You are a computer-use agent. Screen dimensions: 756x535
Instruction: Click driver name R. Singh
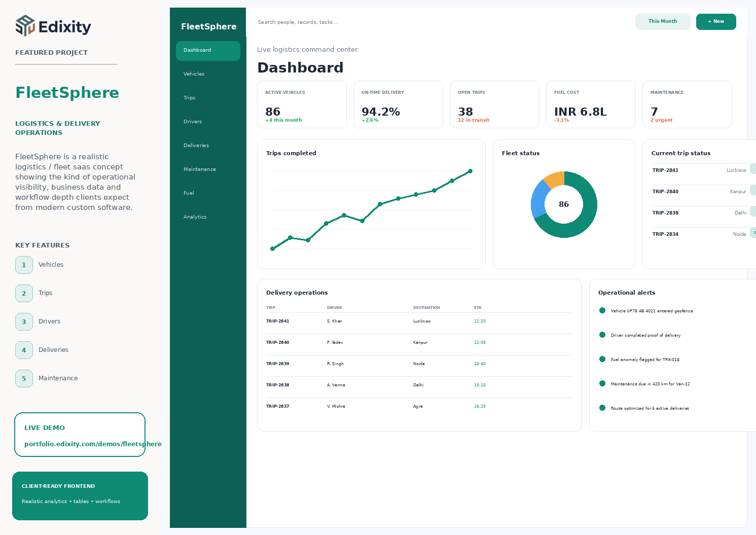coord(335,364)
